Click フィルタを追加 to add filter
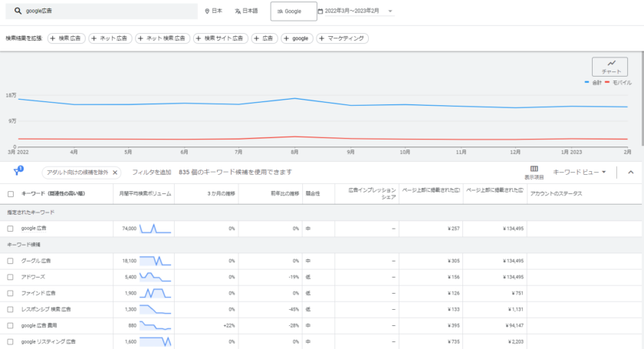Image resolution: width=644 pixels, height=349 pixels. coord(152,173)
